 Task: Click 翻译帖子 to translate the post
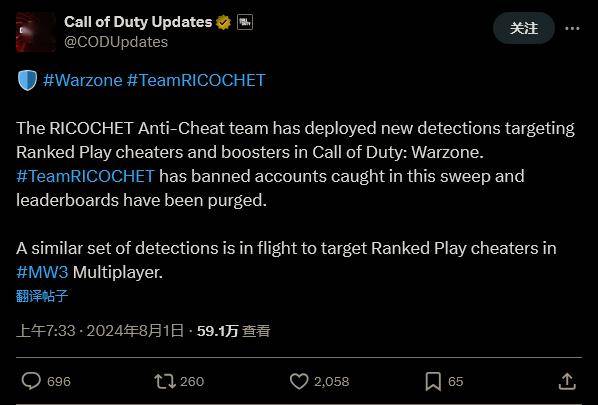click(42, 296)
